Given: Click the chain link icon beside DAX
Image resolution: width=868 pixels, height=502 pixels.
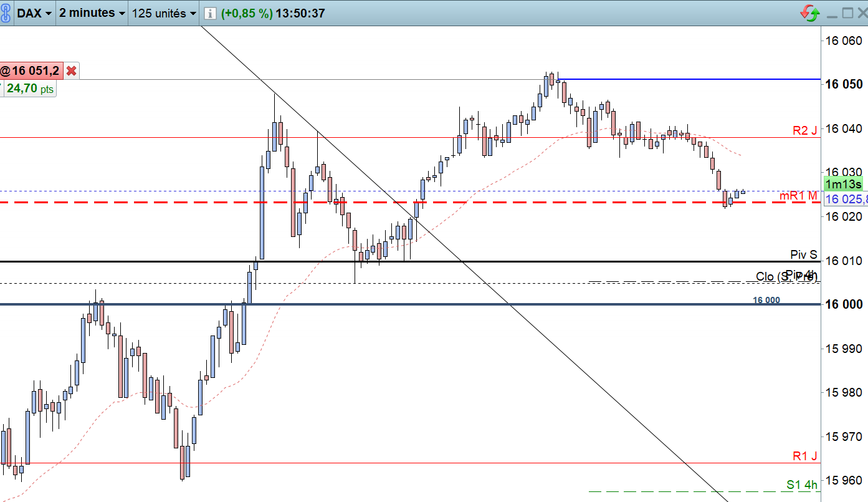Looking at the screenshot, I should pos(6,13).
